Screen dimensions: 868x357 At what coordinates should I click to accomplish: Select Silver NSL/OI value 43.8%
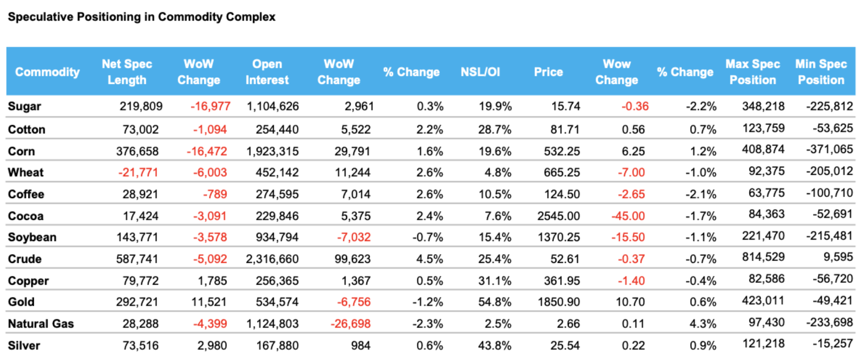[x=495, y=345]
